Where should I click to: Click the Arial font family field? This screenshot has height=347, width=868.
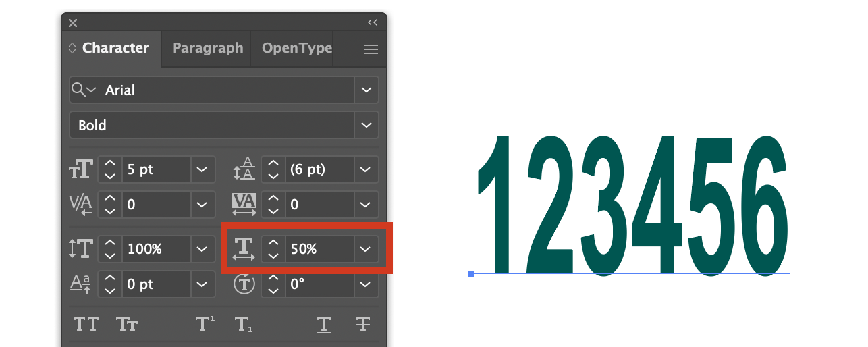point(229,90)
